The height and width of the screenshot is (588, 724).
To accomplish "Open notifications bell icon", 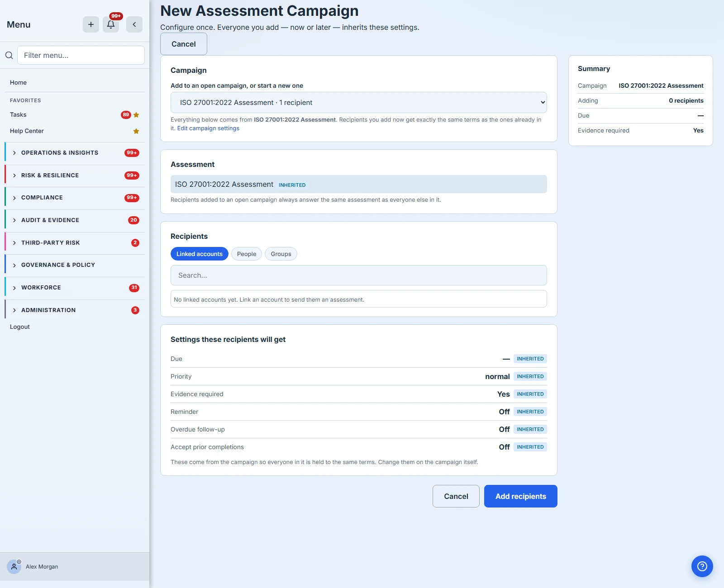I will point(111,24).
